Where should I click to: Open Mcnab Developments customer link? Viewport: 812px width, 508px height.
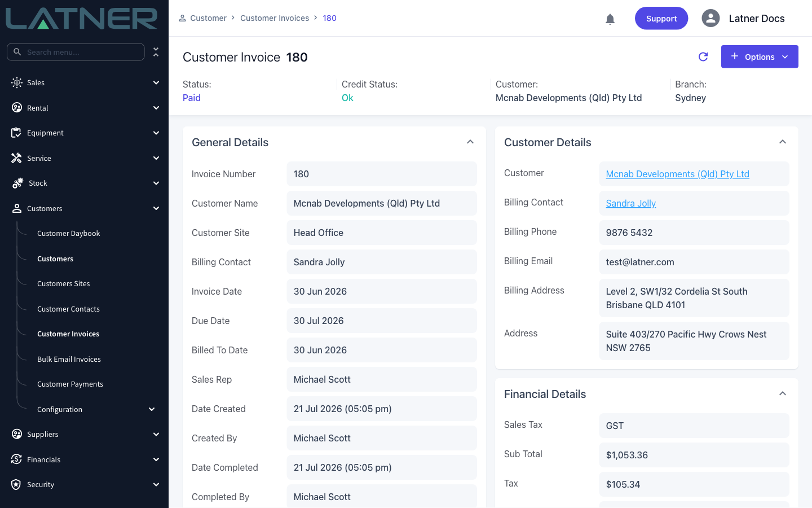point(677,174)
